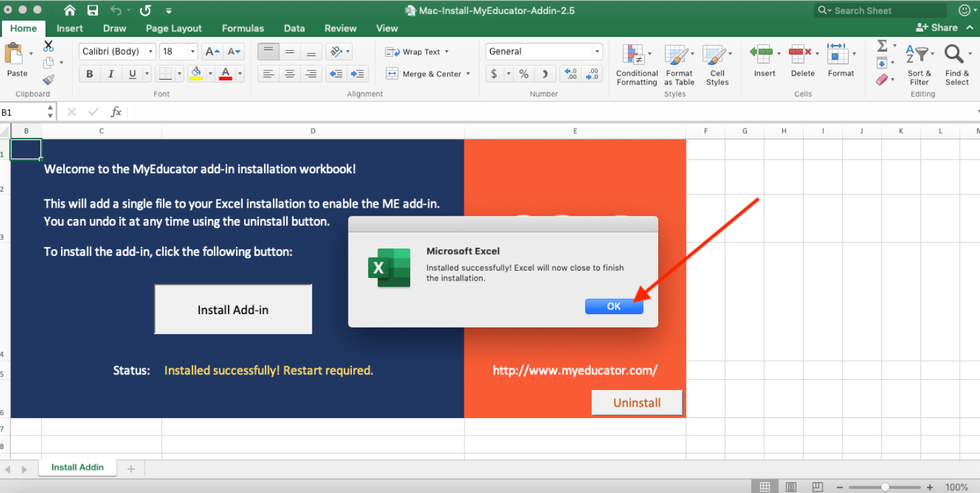Screen dimensions: 980x493
Task: Apply the red font color
Action: [226, 74]
